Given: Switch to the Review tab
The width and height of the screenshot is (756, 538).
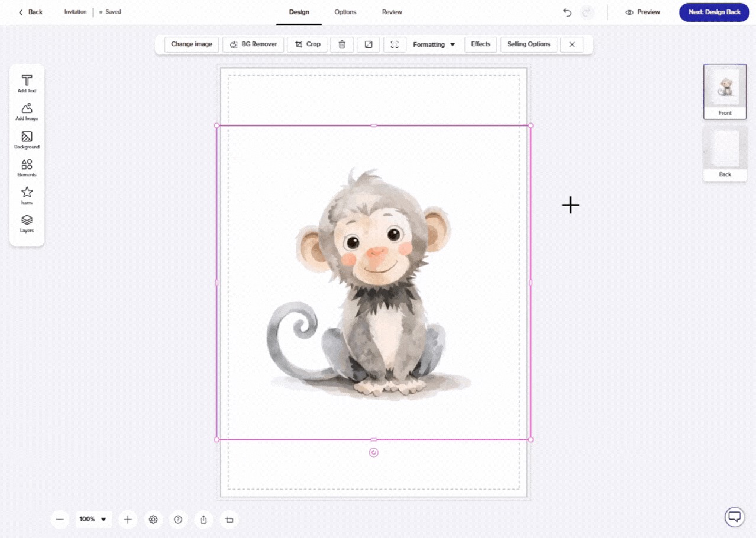Looking at the screenshot, I should [392, 12].
